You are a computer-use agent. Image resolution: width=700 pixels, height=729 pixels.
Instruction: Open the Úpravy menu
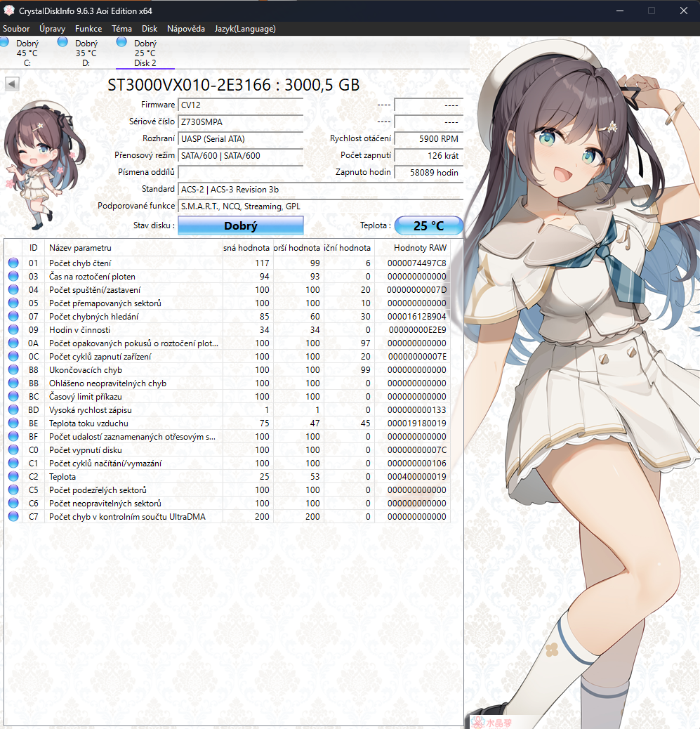click(52, 29)
